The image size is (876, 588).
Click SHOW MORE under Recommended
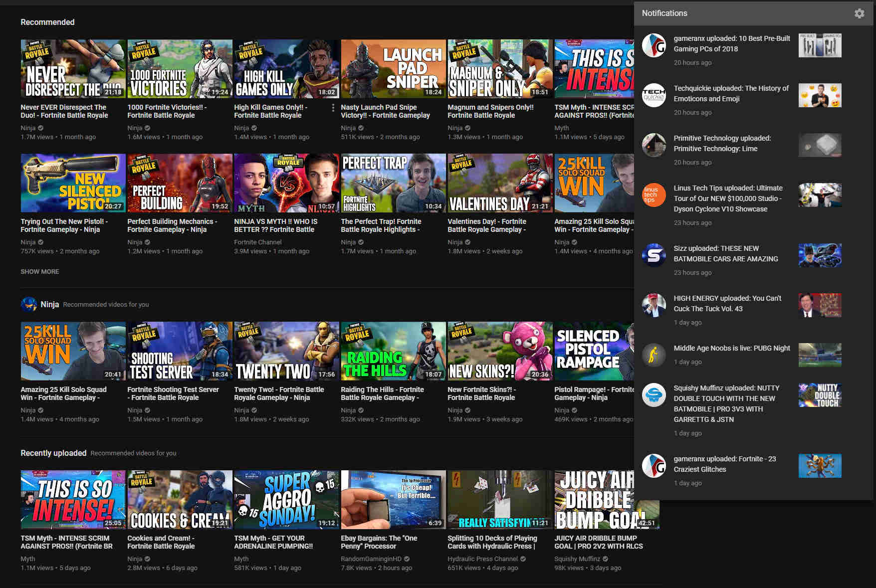40,272
